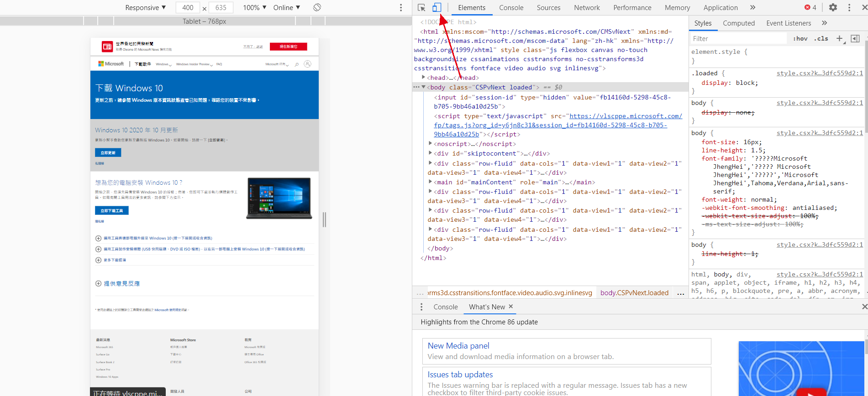Switch to the Console tab in top bar
The image size is (868, 396).
[x=511, y=8]
